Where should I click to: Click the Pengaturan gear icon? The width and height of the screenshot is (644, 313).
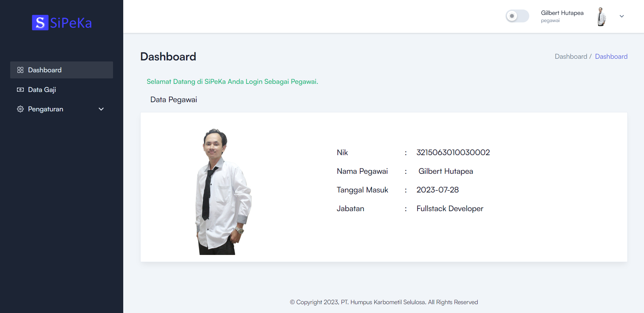point(20,109)
